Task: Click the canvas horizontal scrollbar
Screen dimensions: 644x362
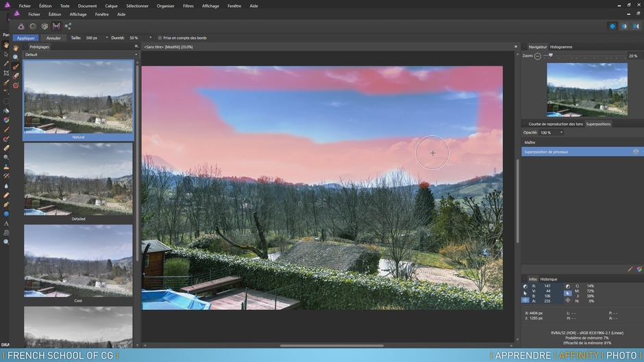Action: 332,346
